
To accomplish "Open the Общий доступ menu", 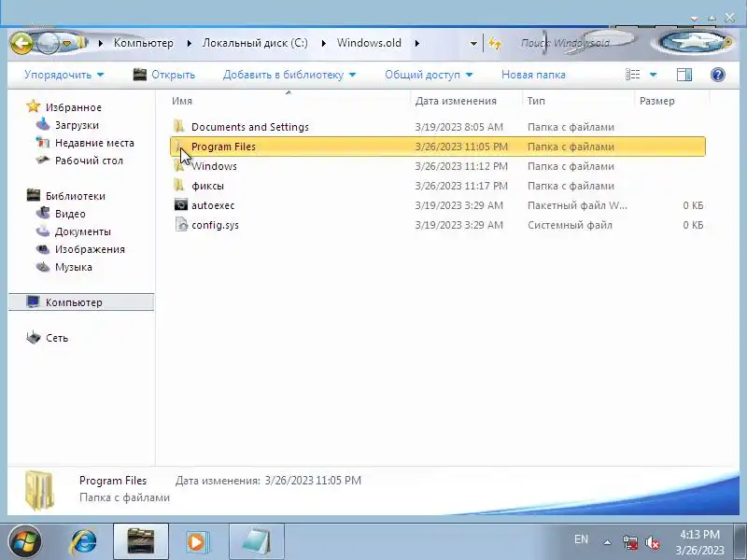I will (429, 75).
